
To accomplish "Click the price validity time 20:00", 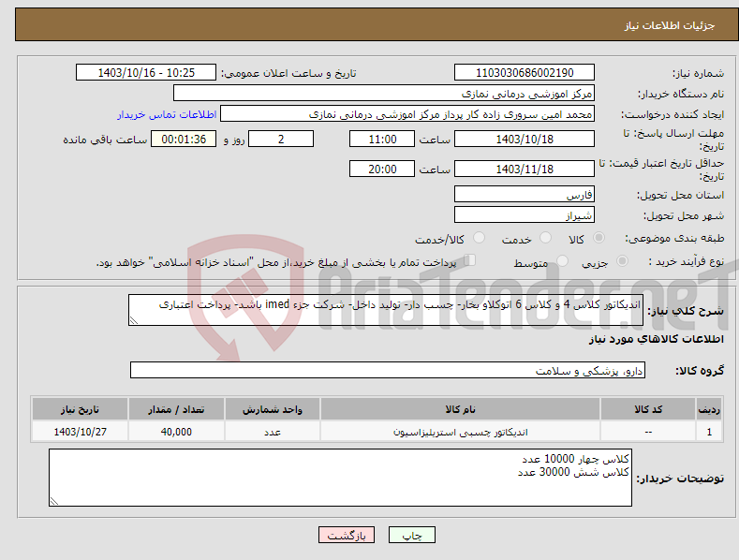I will point(382,169).
